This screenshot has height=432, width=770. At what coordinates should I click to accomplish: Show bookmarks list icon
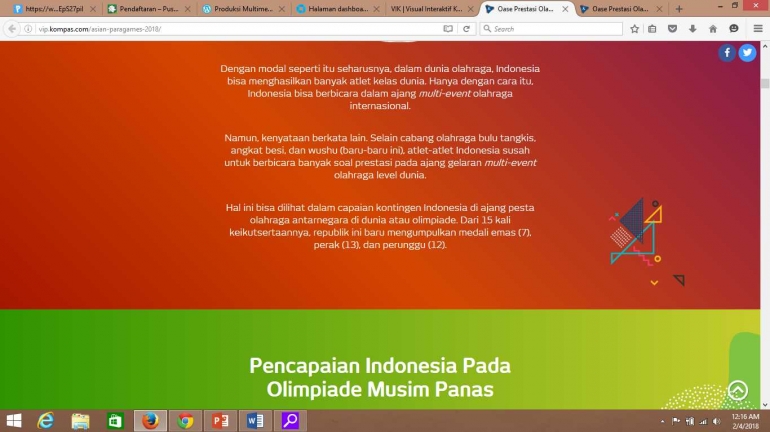[652, 29]
